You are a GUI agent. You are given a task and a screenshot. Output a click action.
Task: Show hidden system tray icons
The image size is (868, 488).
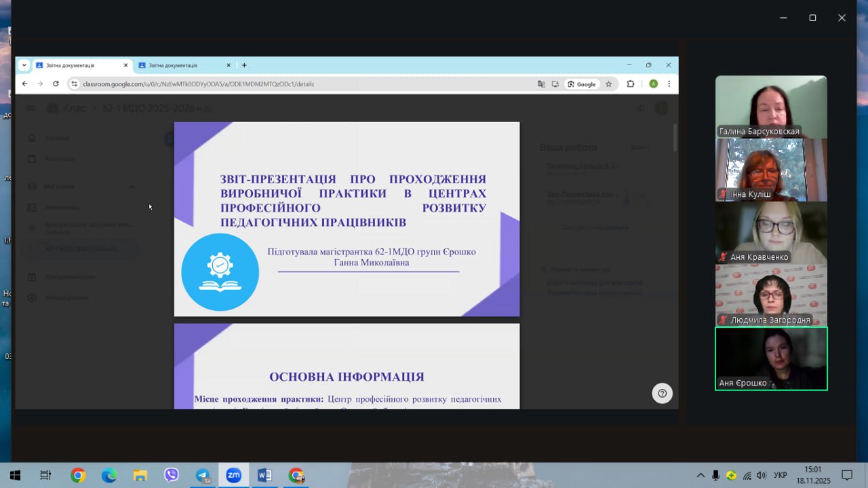click(x=701, y=475)
